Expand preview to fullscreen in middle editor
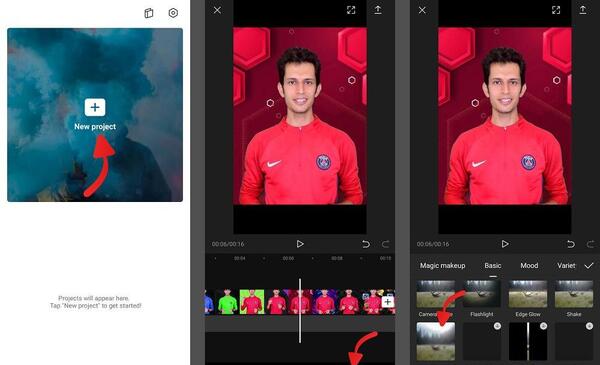600x365 pixels. pos(351,10)
